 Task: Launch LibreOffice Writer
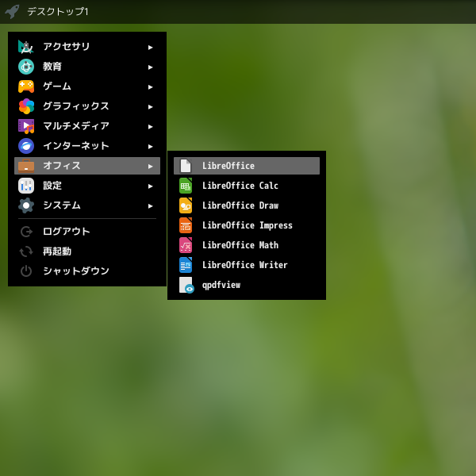coord(247,265)
